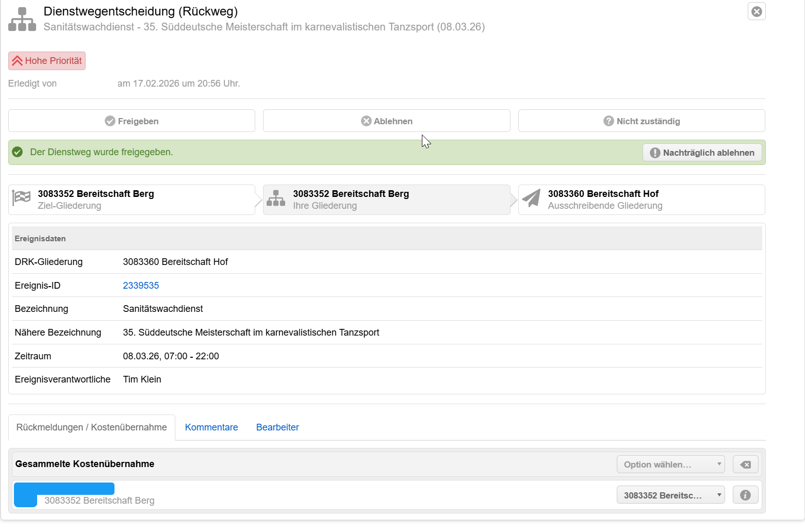The image size is (805, 532).
Task: Click the blue redacted name bar
Action: coord(64,489)
